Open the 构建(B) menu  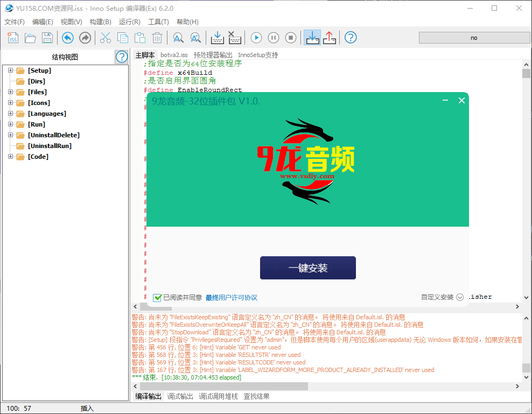[100, 22]
